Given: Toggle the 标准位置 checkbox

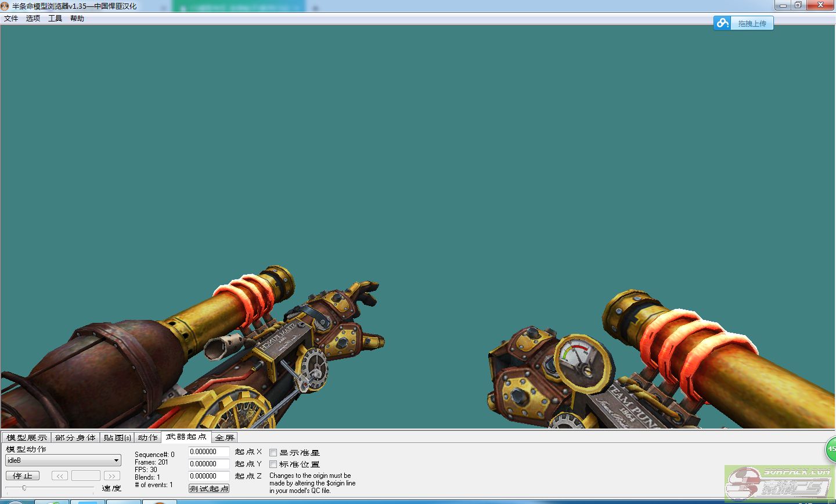Looking at the screenshot, I should 273,465.
